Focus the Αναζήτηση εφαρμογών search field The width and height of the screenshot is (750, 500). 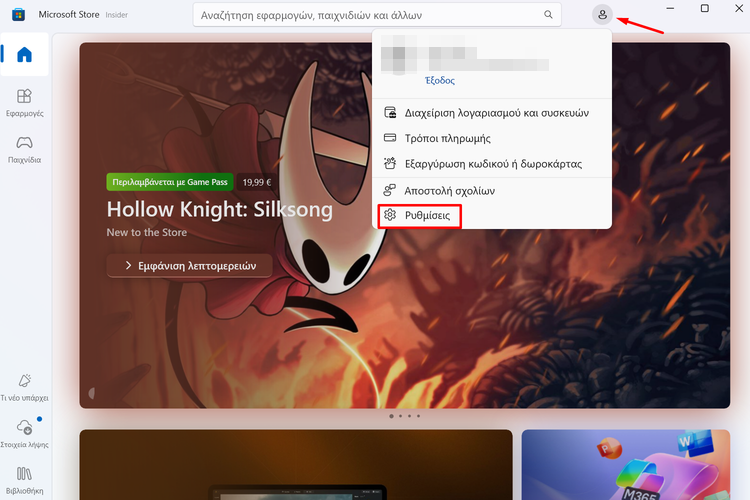pos(377,15)
